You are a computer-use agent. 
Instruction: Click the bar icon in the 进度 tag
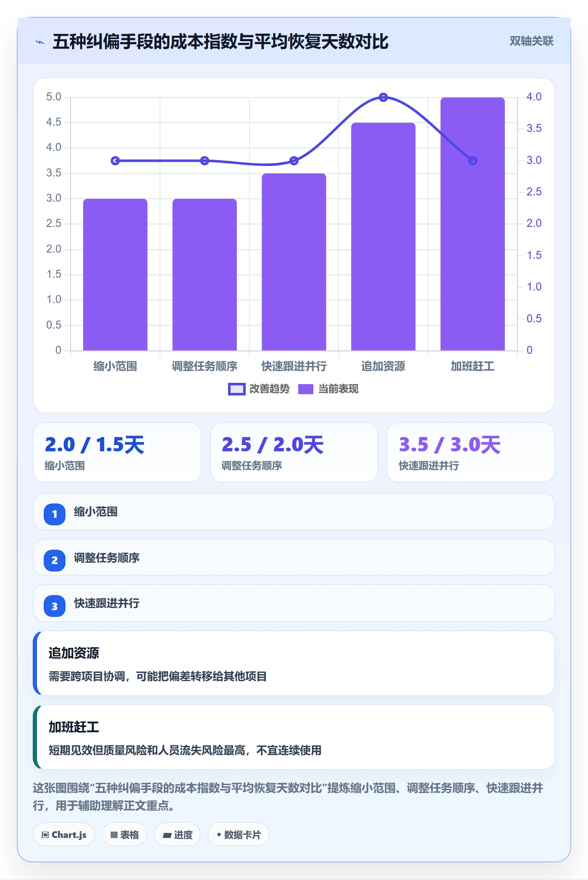[167, 835]
